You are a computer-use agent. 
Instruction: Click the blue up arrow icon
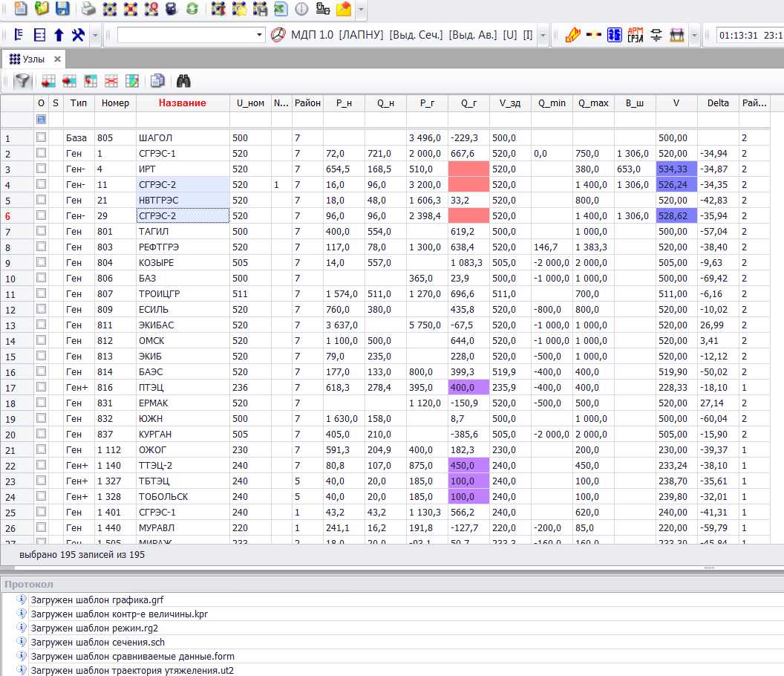(59, 35)
